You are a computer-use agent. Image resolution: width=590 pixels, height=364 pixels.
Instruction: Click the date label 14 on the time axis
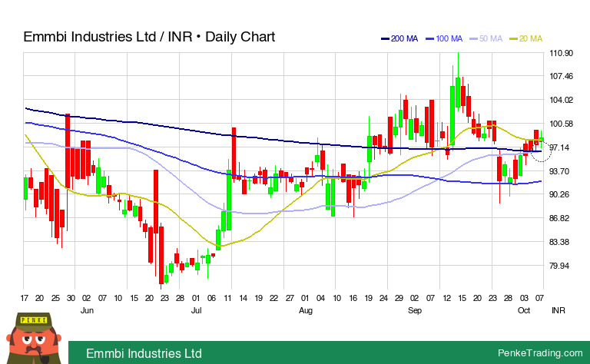243,298
